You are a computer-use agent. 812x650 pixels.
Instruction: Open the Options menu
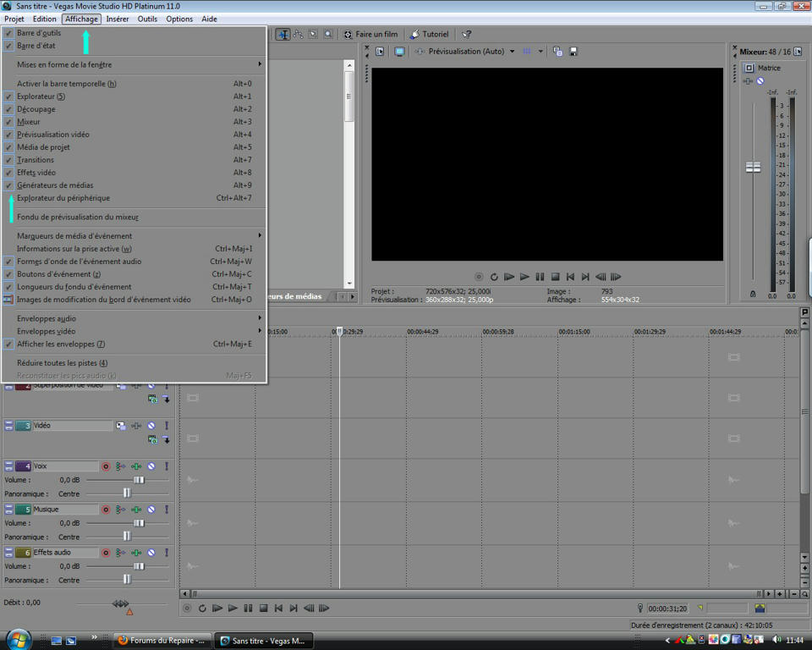coord(179,19)
